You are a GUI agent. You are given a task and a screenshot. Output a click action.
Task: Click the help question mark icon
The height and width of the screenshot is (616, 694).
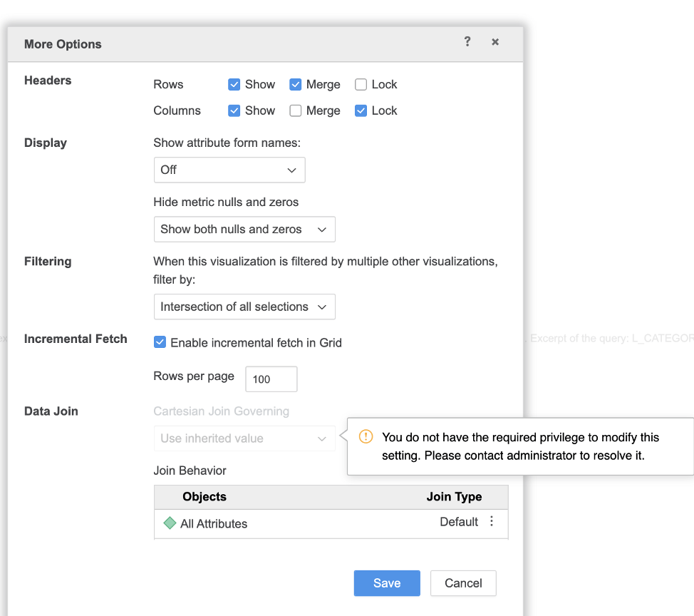[x=467, y=42]
